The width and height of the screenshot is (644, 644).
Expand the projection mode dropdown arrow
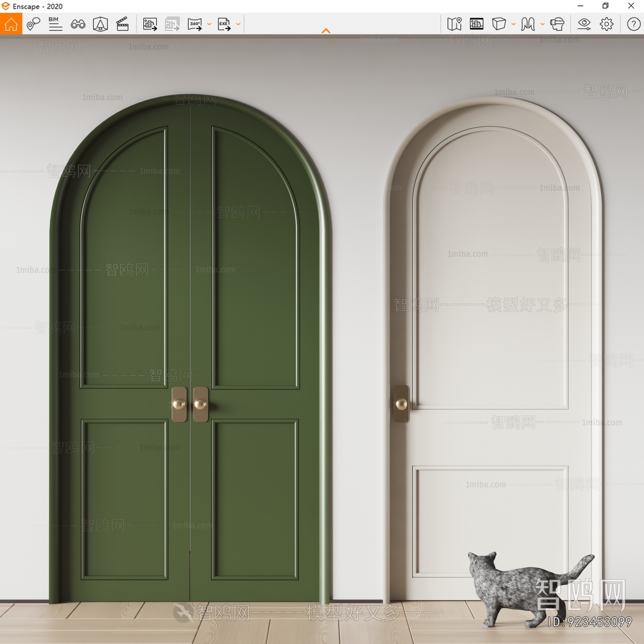pos(514,24)
